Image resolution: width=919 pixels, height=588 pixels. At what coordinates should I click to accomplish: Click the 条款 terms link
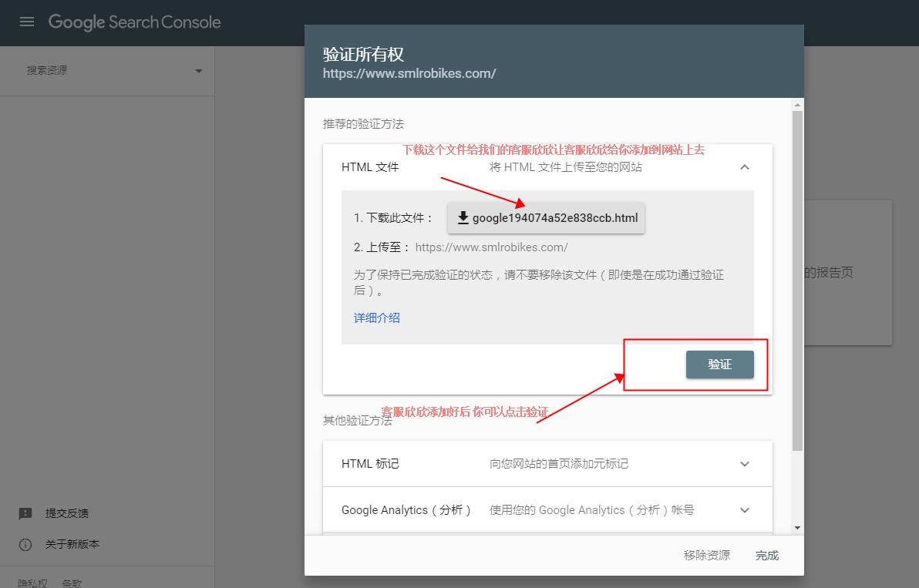coord(72,583)
